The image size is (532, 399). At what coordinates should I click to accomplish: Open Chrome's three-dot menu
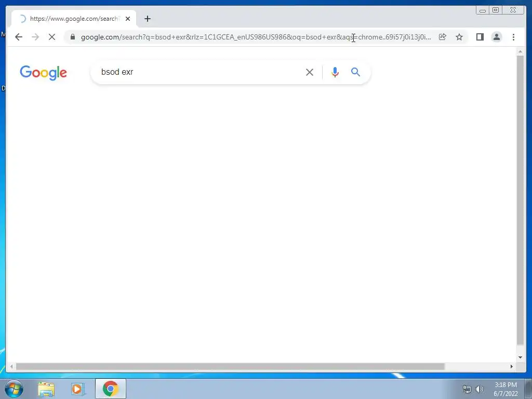tap(513, 37)
